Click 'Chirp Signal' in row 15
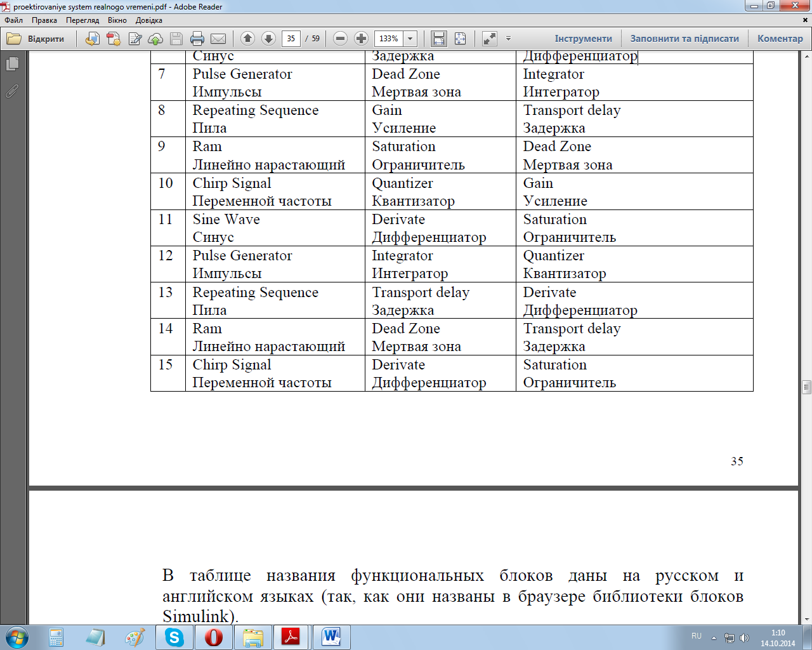 point(232,364)
